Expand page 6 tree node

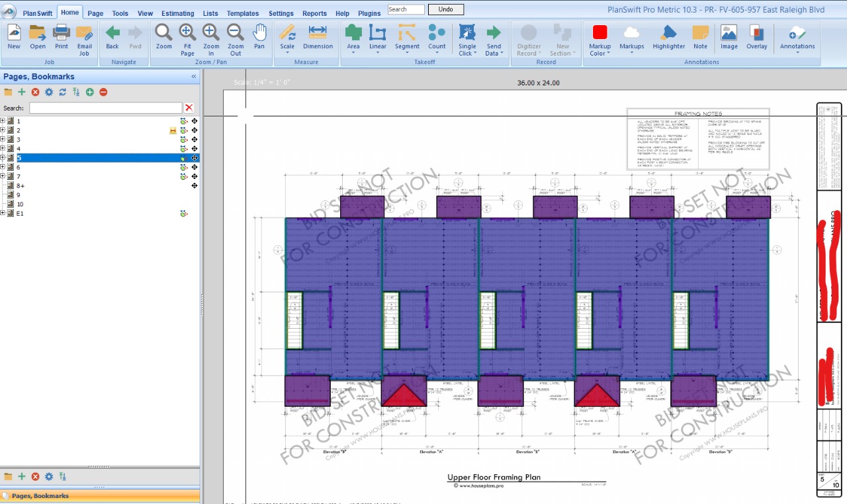(x=3, y=167)
